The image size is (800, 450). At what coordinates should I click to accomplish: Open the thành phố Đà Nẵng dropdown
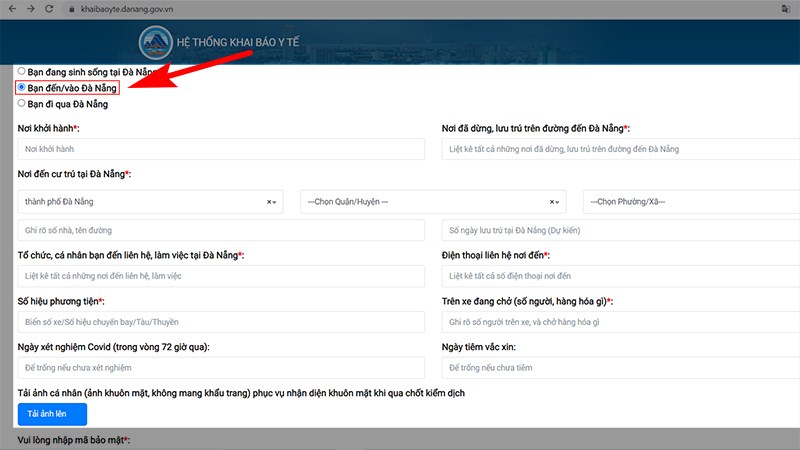coord(150,202)
